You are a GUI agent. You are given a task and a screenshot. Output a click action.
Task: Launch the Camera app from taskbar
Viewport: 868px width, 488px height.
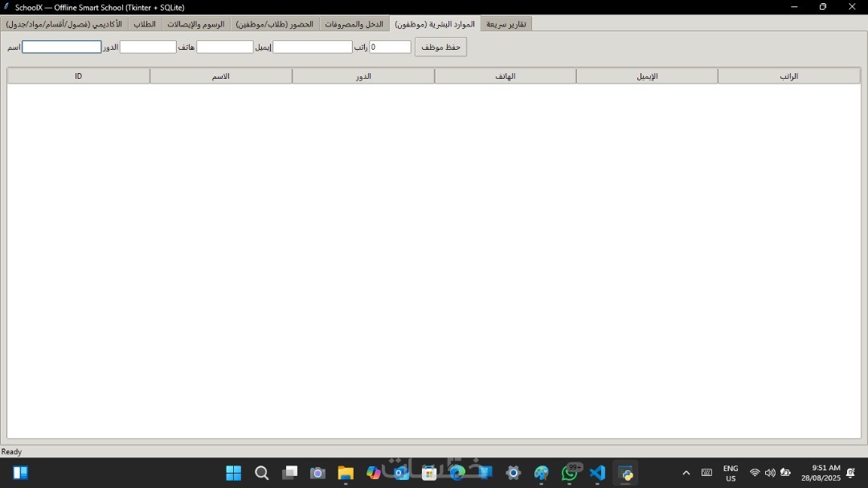click(317, 473)
